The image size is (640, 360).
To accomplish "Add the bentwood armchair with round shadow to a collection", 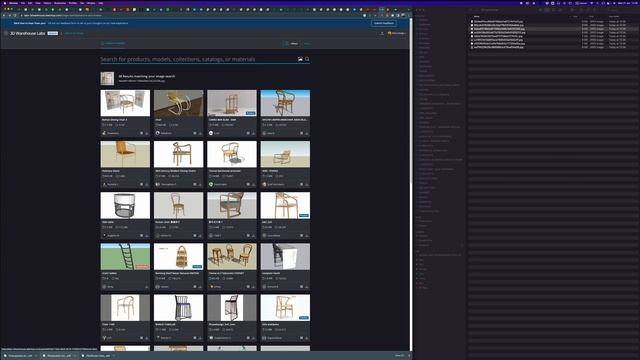I will 248,184.
